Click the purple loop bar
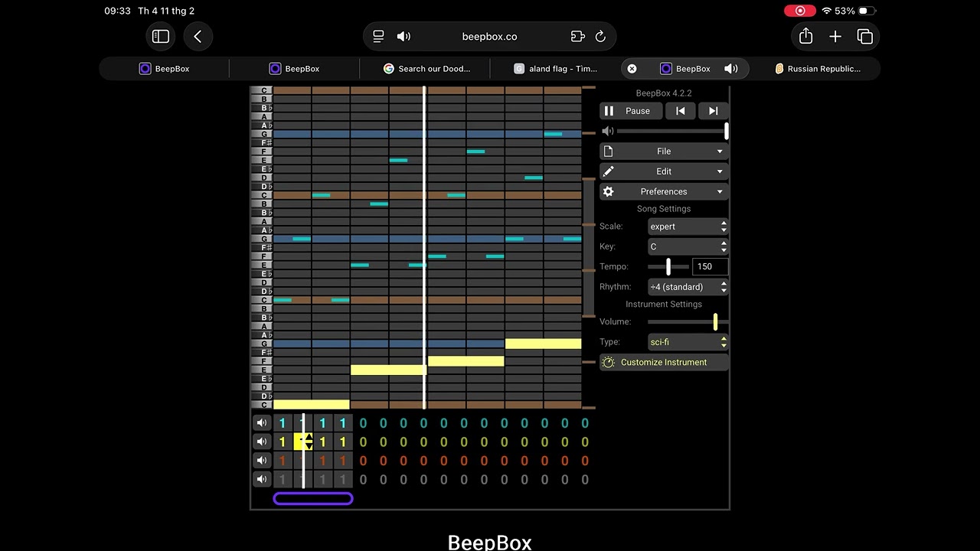 [x=313, y=499]
